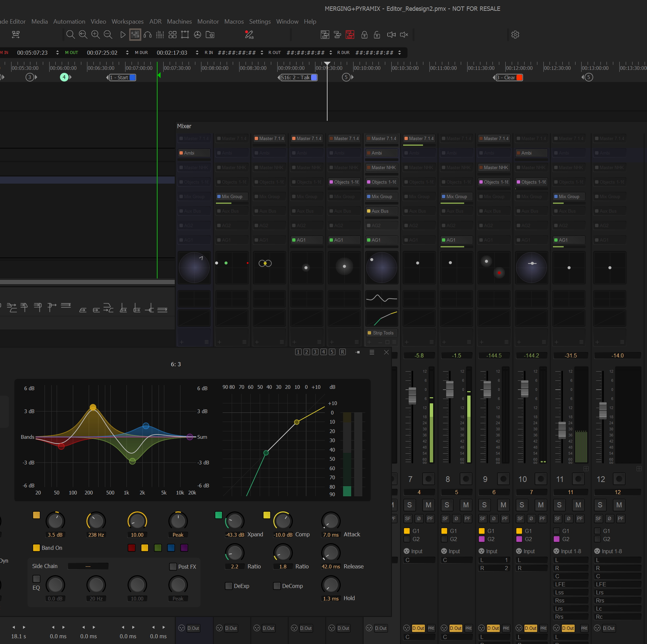Click the speaker mute icon with X
The height and width of the screenshot is (644, 647).
click(404, 35)
